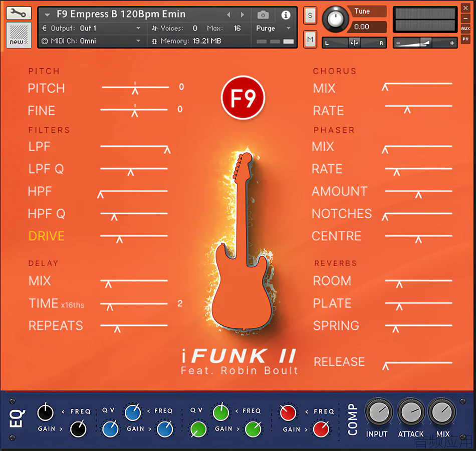
Task: Open the instrument info icon
Action: click(x=286, y=15)
